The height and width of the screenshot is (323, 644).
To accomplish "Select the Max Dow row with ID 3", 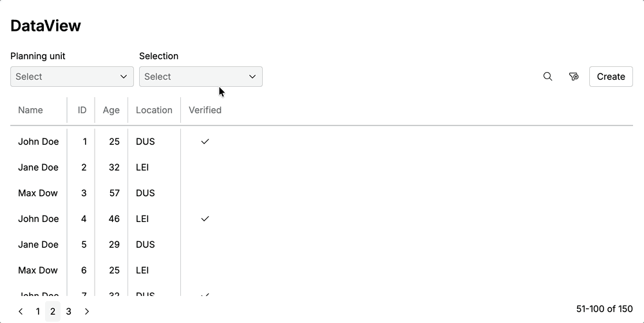I will coord(38,193).
